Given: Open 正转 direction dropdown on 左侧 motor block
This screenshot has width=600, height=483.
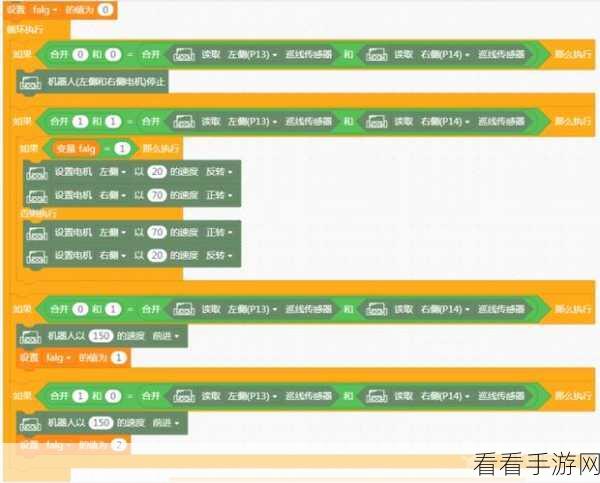Looking at the screenshot, I should point(219,232).
